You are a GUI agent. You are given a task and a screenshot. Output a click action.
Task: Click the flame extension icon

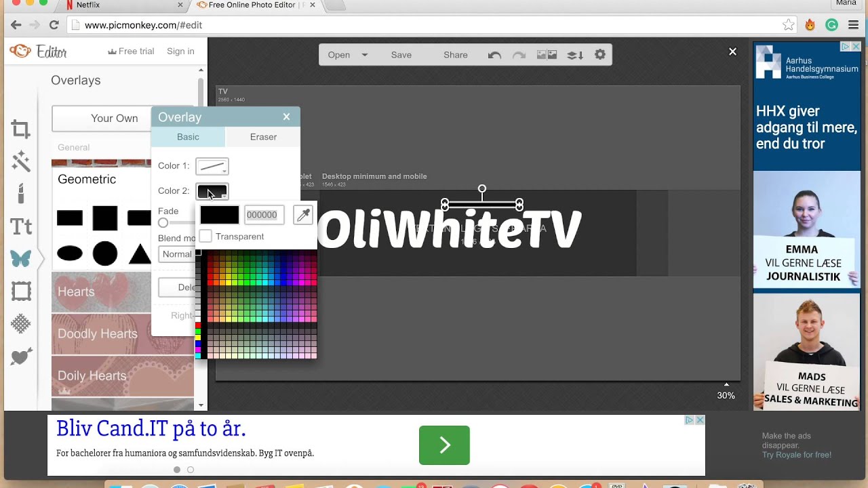click(810, 25)
